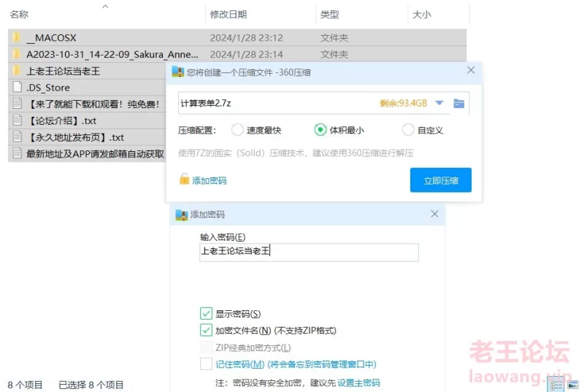Click the 【来了就能下载和观看 document icon
This screenshot has width=584, height=392.
point(17,104)
